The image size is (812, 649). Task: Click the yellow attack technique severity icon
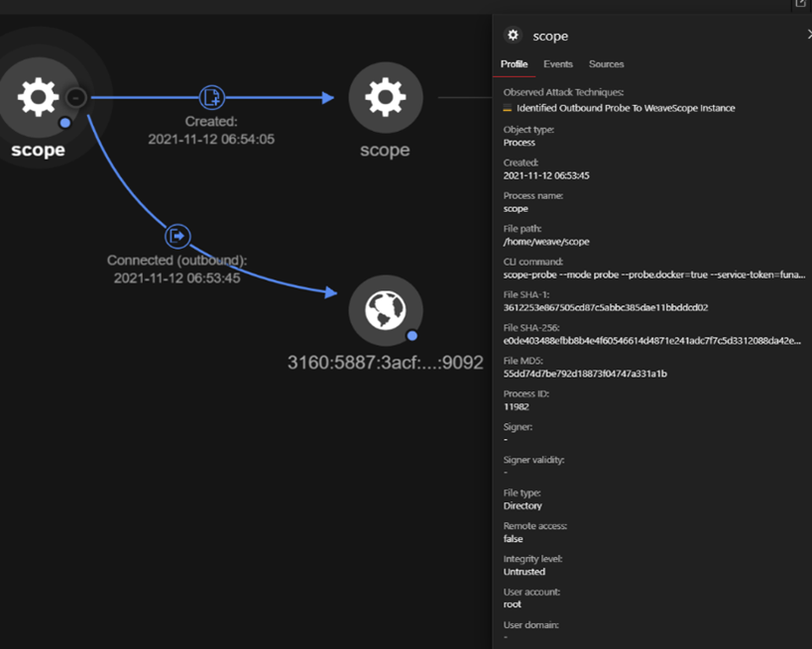click(x=508, y=108)
